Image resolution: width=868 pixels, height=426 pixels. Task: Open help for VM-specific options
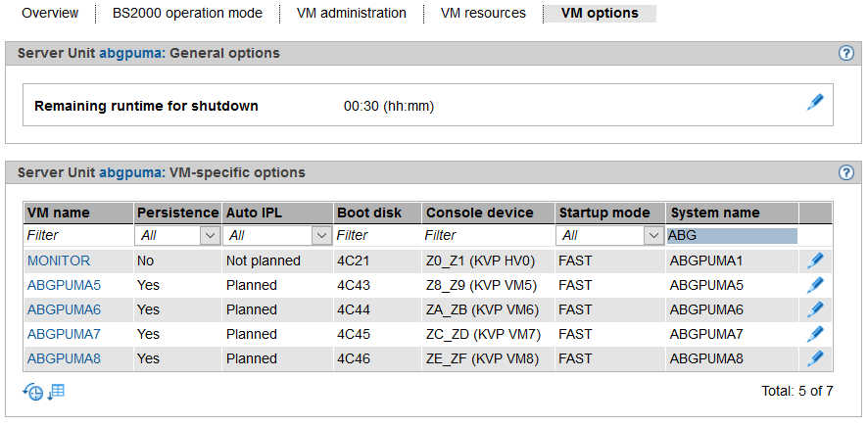(x=847, y=172)
